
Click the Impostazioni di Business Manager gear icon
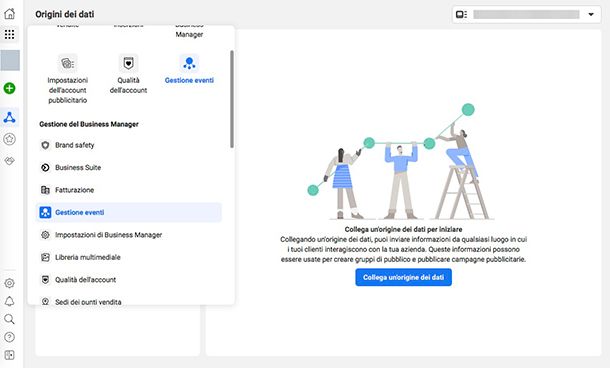45,235
